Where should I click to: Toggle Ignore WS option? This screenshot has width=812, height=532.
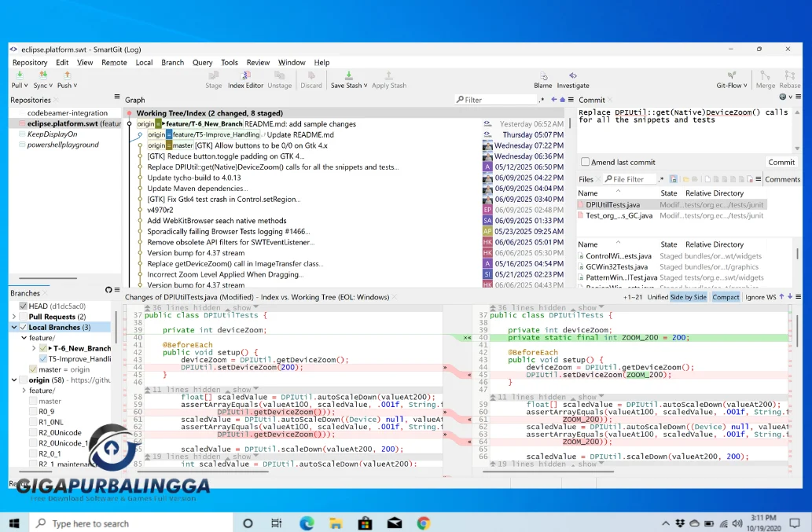pos(761,297)
